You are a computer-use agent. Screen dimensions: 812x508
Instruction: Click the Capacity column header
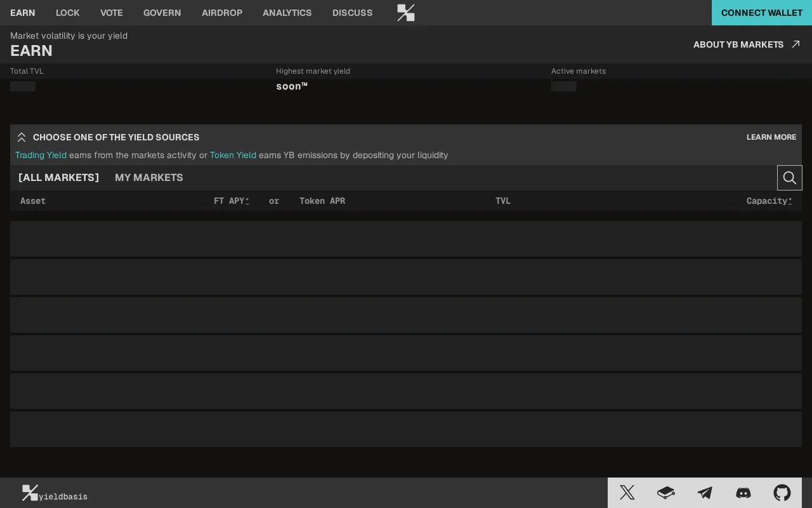click(x=769, y=201)
